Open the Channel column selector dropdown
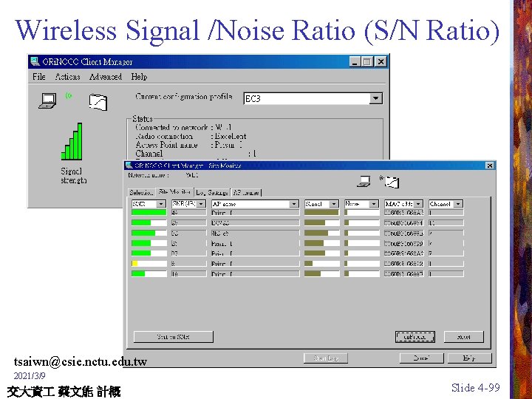Image resolution: width=532 pixels, height=399 pixels. coord(458,204)
